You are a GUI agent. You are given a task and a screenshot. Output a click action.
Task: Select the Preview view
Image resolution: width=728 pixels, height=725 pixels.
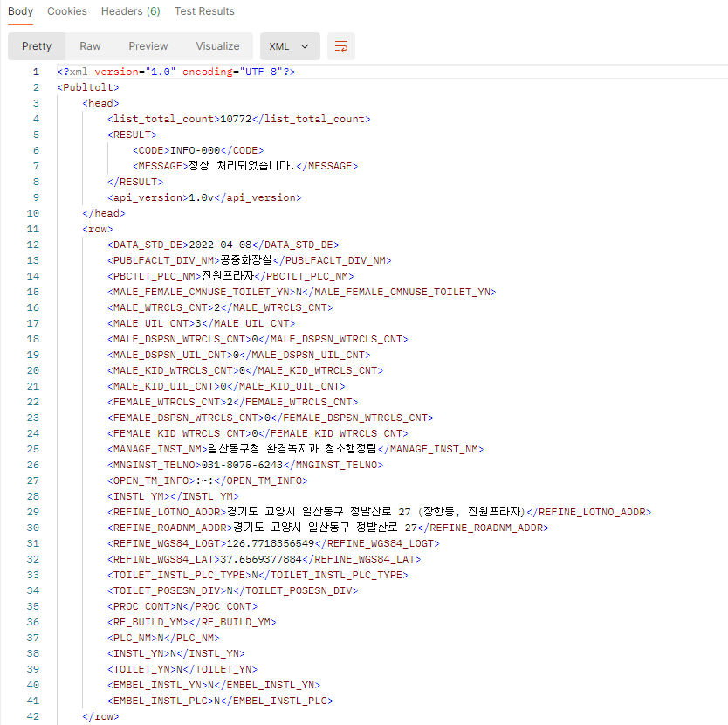pos(148,46)
